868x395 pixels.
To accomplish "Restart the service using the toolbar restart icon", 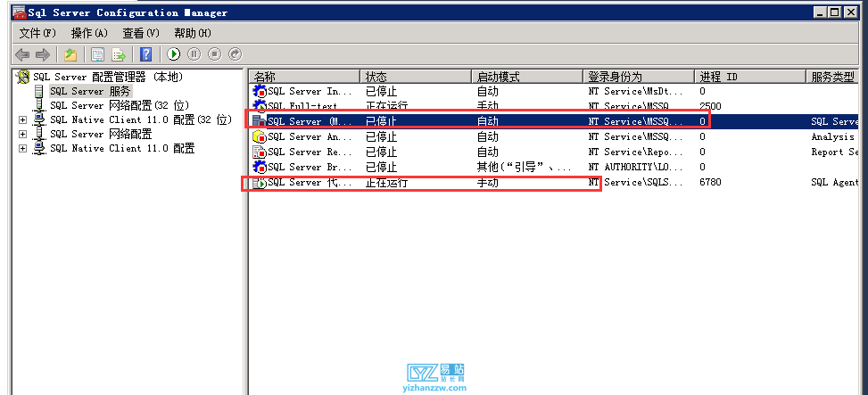I will coord(235,54).
